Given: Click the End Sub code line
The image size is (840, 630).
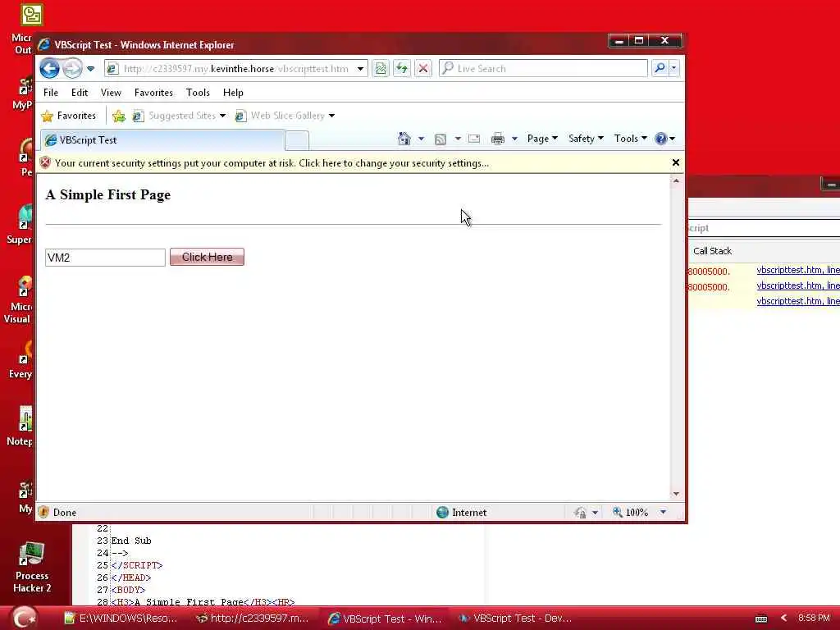Looking at the screenshot, I should (131, 541).
